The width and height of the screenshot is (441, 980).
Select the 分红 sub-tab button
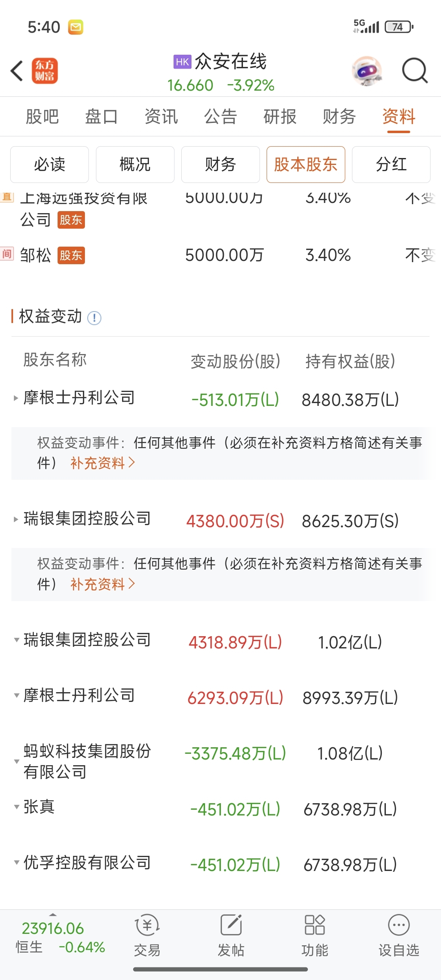[x=391, y=165]
